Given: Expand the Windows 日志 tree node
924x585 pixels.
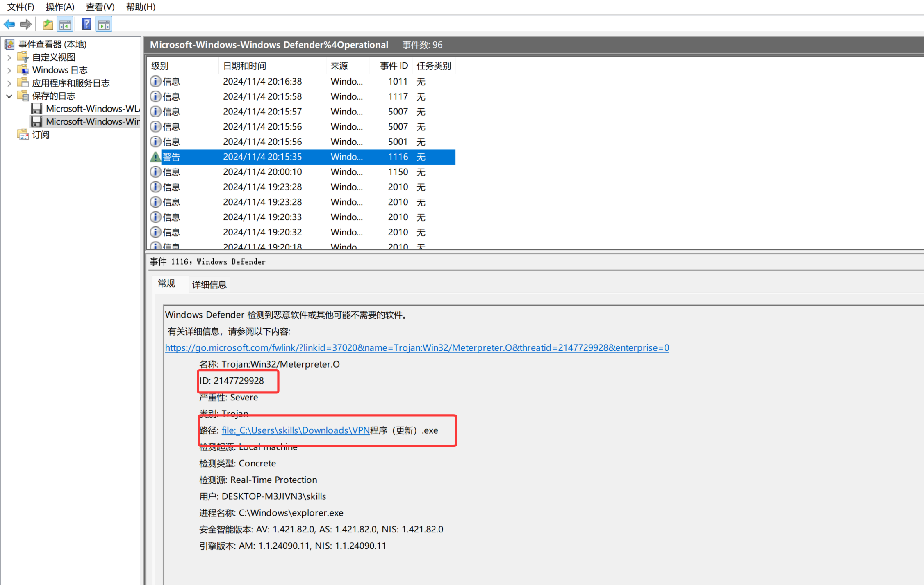Looking at the screenshot, I should [x=9, y=70].
